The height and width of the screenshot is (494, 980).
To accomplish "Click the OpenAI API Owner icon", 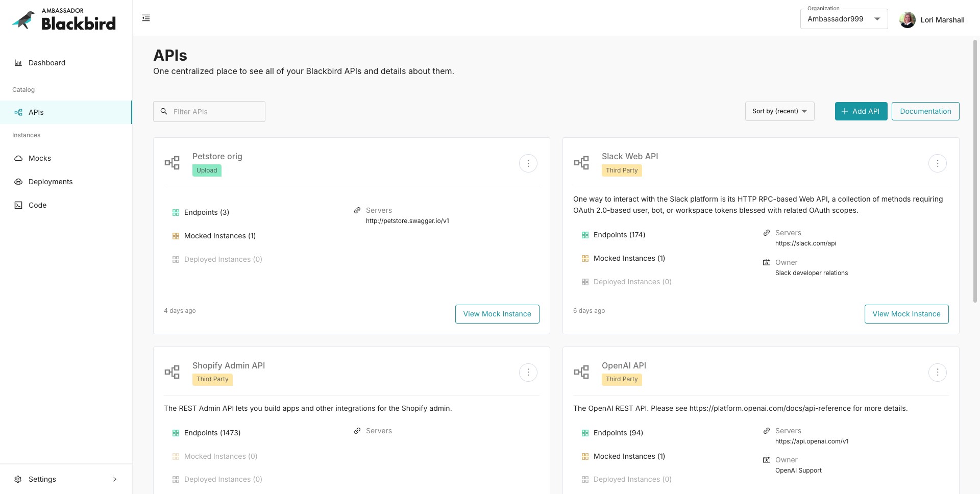I will point(767,460).
